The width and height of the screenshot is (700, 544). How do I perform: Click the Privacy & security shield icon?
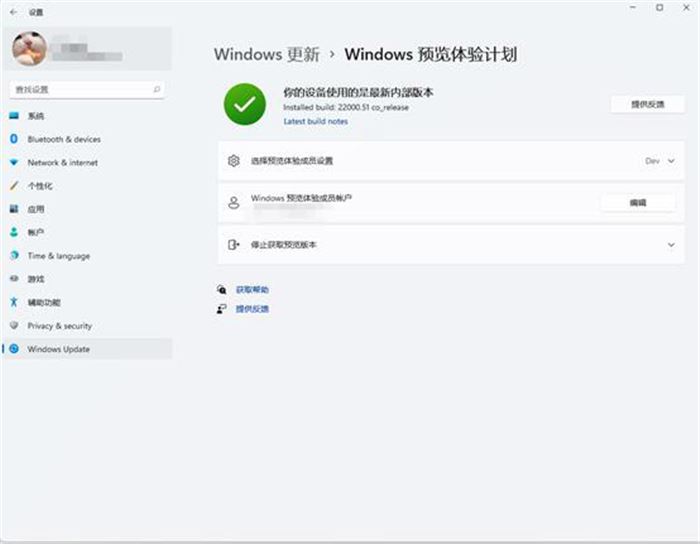coord(14,326)
